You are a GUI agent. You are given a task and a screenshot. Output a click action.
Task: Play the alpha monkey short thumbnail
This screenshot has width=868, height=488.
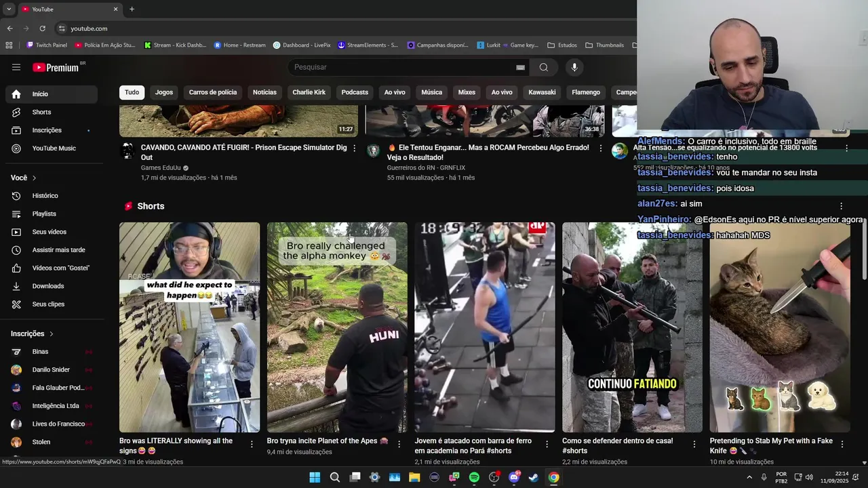click(x=337, y=327)
